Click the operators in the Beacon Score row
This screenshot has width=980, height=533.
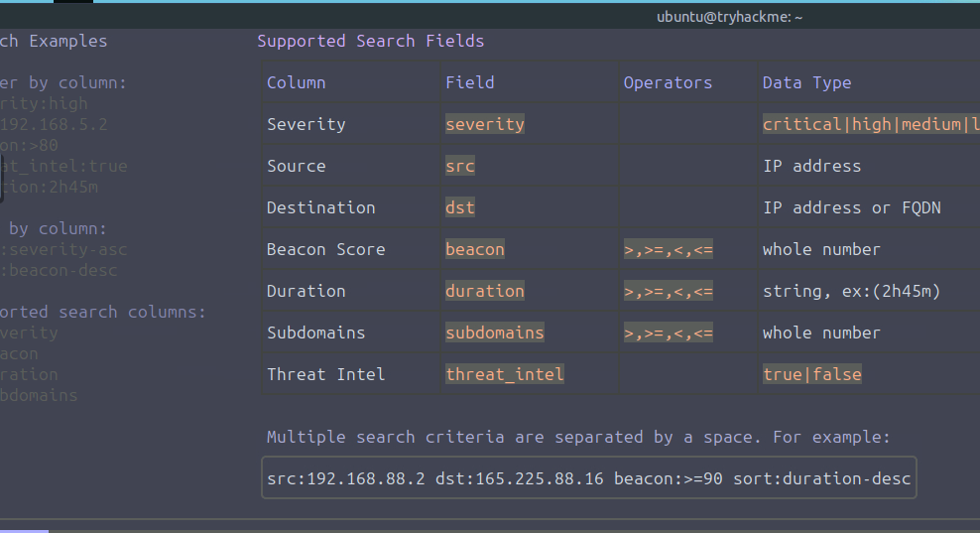coord(669,249)
